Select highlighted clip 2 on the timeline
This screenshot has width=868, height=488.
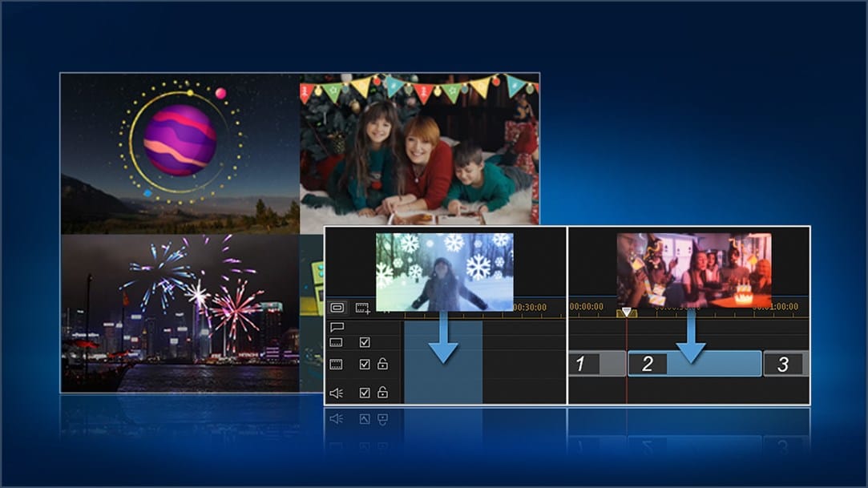pyautogui.click(x=694, y=364)
